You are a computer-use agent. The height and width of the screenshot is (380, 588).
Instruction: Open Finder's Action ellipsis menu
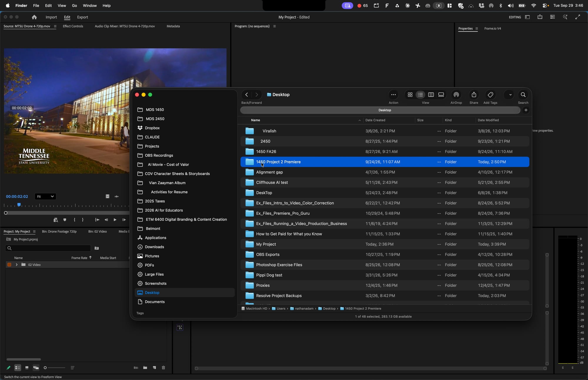point(393,95)
